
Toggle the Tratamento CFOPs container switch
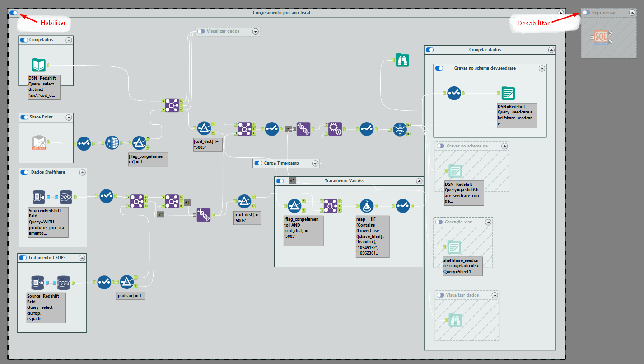coord(23,258)
